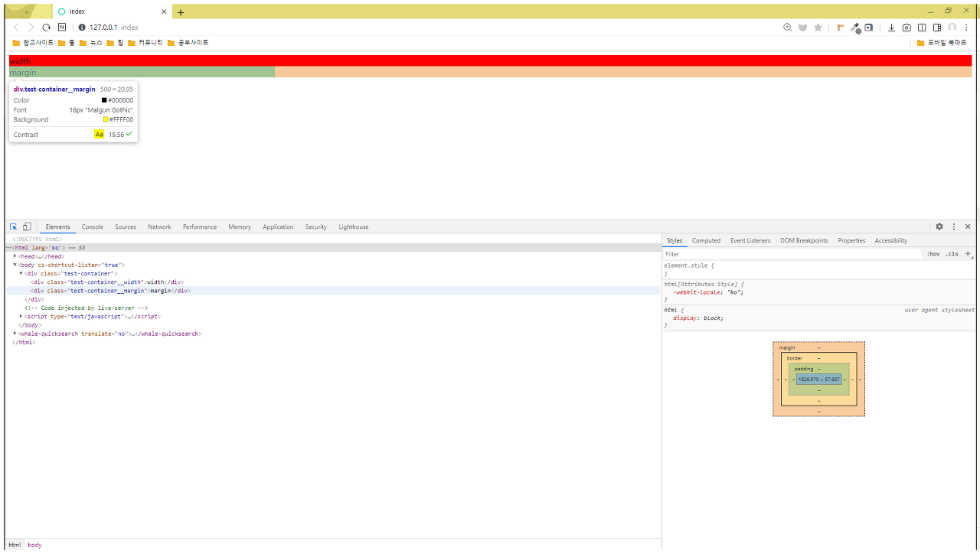Collapse the test-container div node
Viewport: 980px width, 554px height.
(x=21, y=273)
